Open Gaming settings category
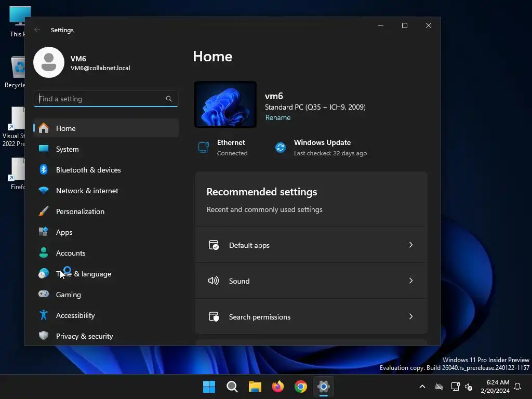Image resolution: width=532 pixels, height=399 pixels. [106, 295]
